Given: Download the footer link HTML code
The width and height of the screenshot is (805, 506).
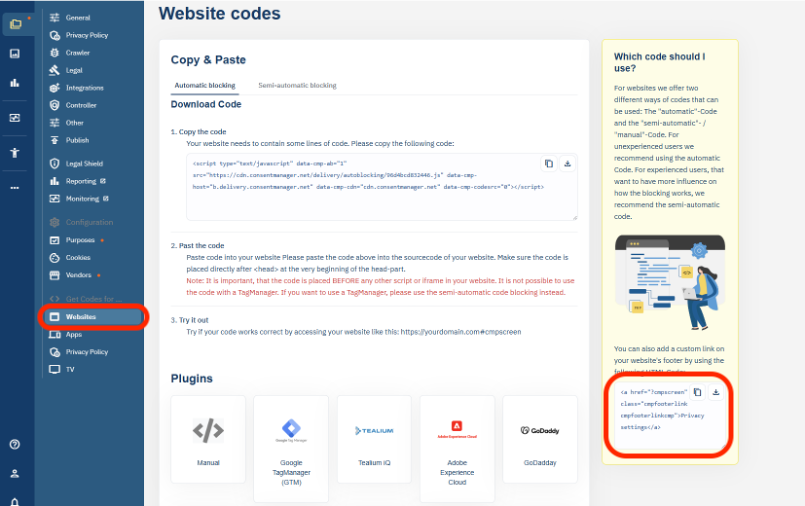Looking at the screenshot, I should (716, 393).
